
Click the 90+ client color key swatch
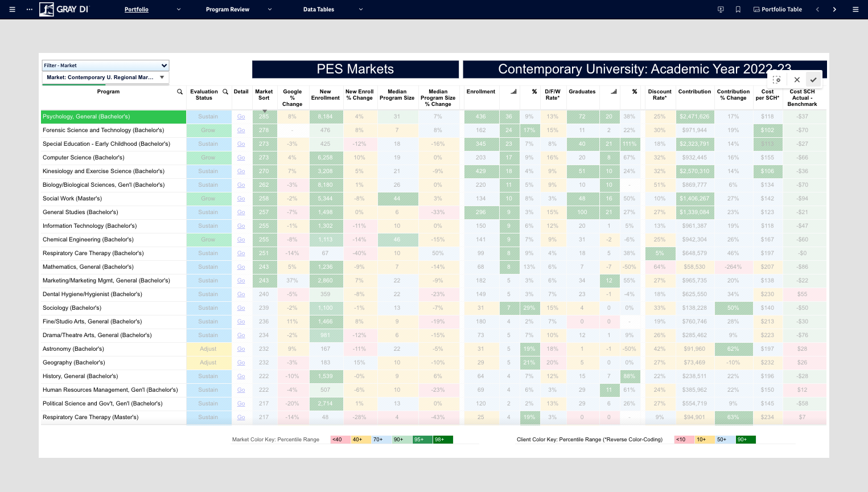click(746, 440)
